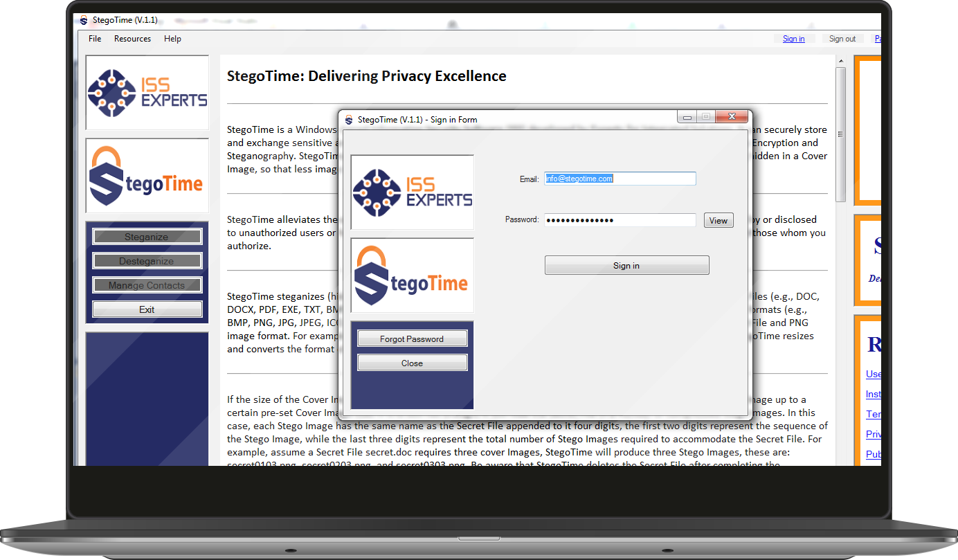
Task: Click the StegoTime icon in dialog title bar
Action: (x=348, y=120)
